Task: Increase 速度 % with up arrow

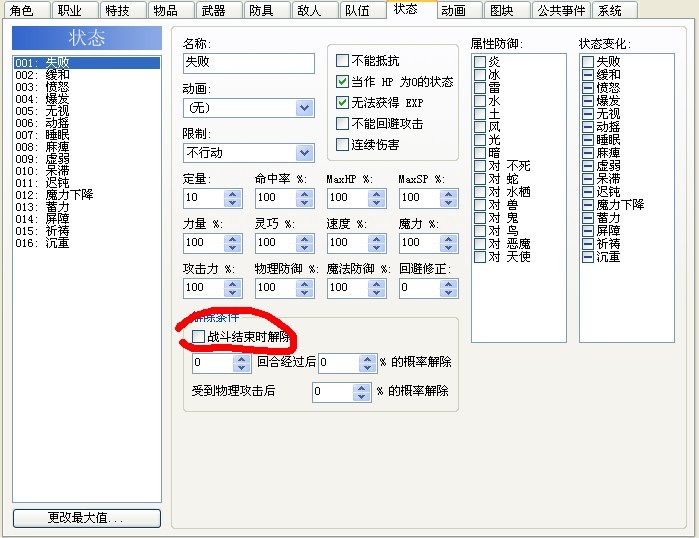Action: click(377, 238)
